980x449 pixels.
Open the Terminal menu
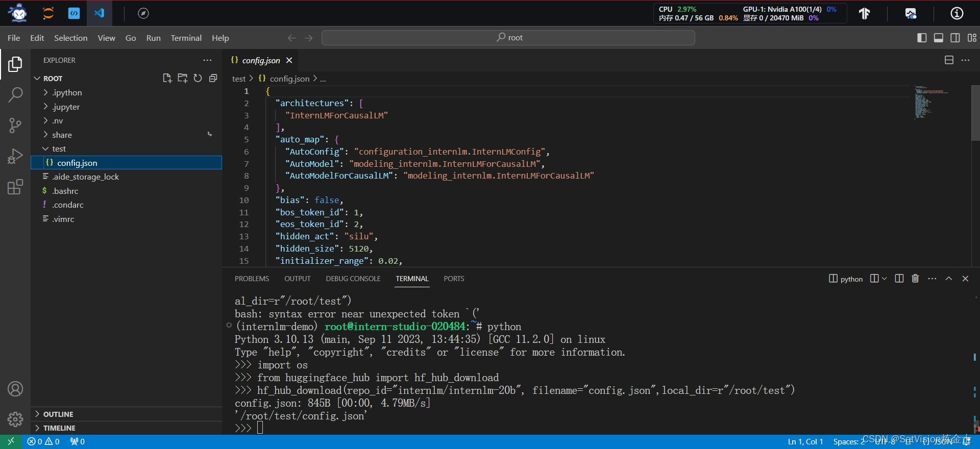click(186, 38)
